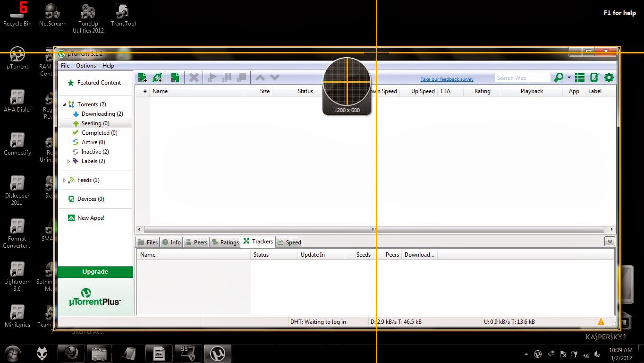Click the Pause torrent icon
This screenshot has width=644, height=363.
coord(227,78)
